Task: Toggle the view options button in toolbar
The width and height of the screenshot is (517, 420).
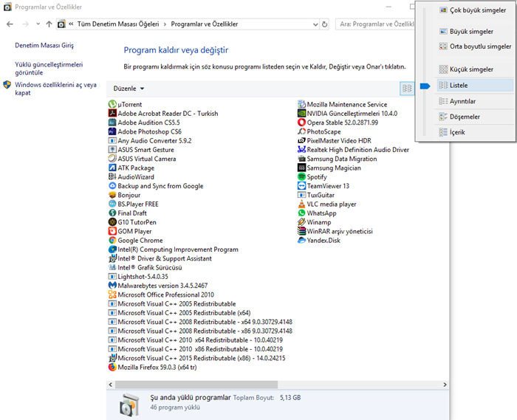Action: pos(405,88)
